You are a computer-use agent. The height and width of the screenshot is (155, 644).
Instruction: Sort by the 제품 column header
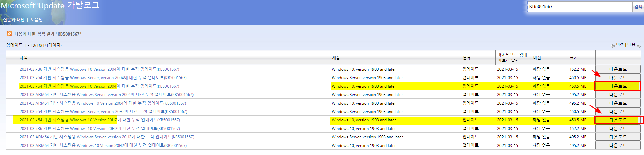pos(336,58)
